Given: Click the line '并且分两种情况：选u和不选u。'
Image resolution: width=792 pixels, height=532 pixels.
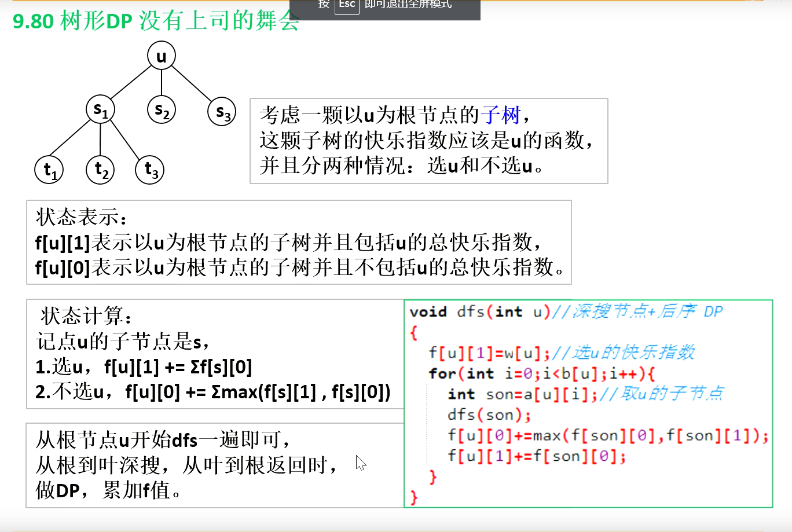Looking at the screenshot, I should coord(402,166).
